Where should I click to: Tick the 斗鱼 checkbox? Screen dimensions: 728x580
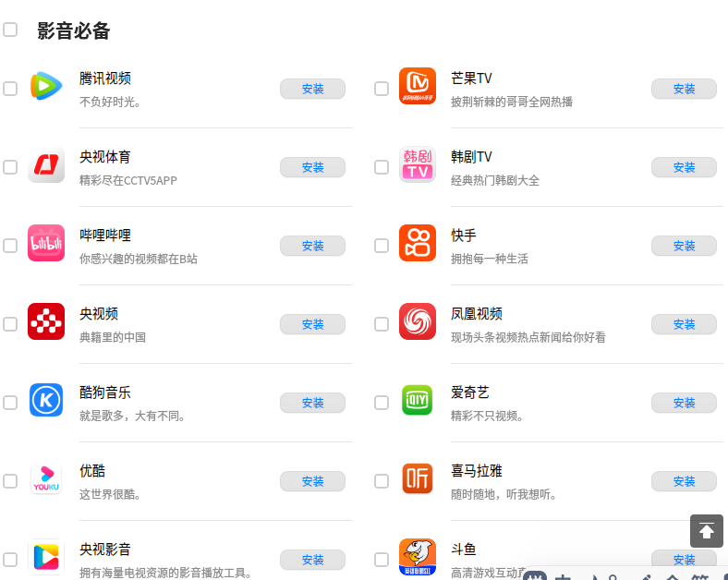point(382,559)
